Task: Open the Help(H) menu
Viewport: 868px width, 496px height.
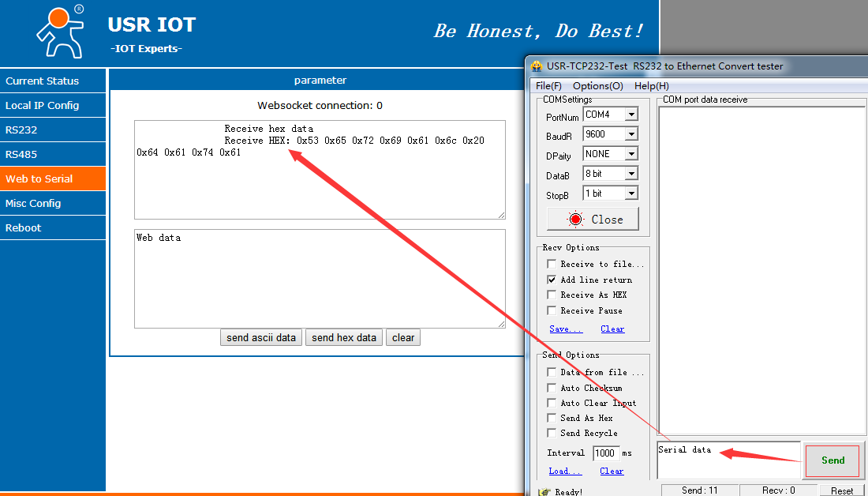Action: (x=652, y=86)
